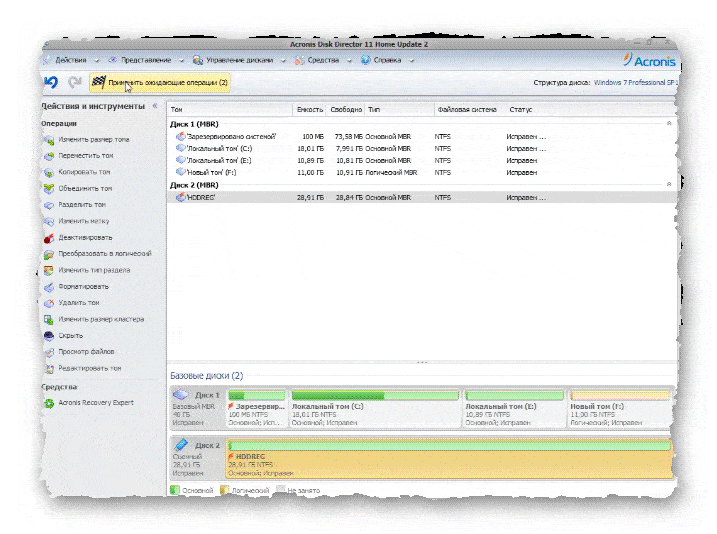Click the Копировать том icon
717x534 pixels.
49,172
